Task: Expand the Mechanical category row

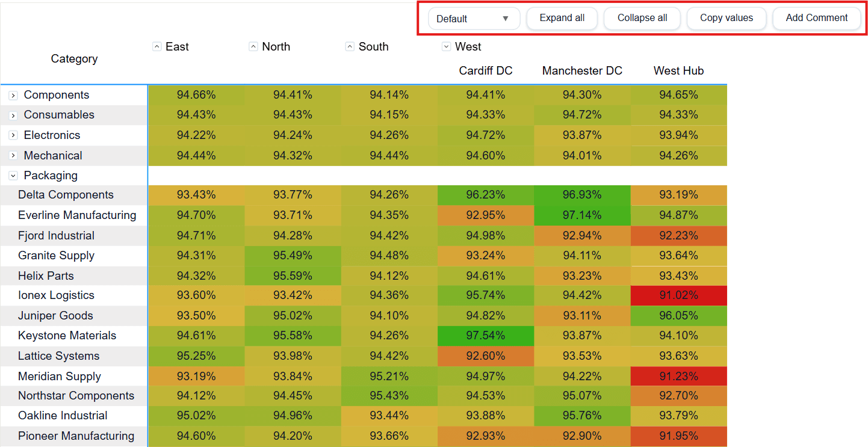Action: click(x=13, y=156)
